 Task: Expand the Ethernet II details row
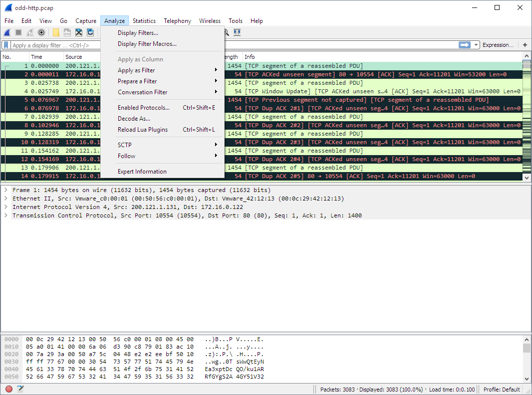click(5, 198)
